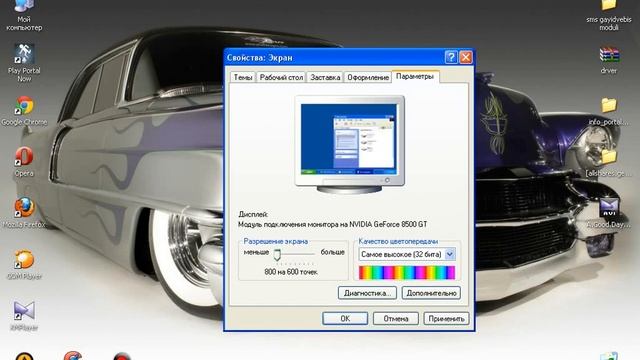Select the KMPlayer desktop shortcut
640x360 pixels.
click(x=24, y=316)
